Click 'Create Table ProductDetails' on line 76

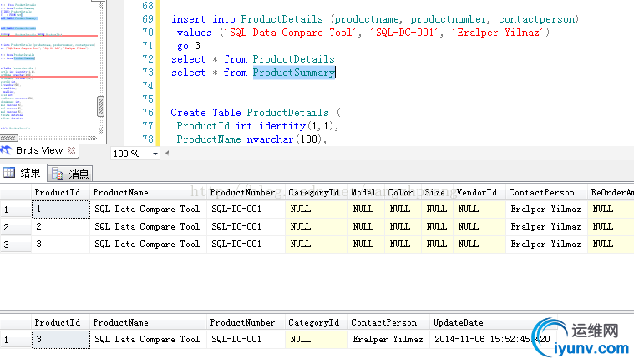tap(250, 113)
